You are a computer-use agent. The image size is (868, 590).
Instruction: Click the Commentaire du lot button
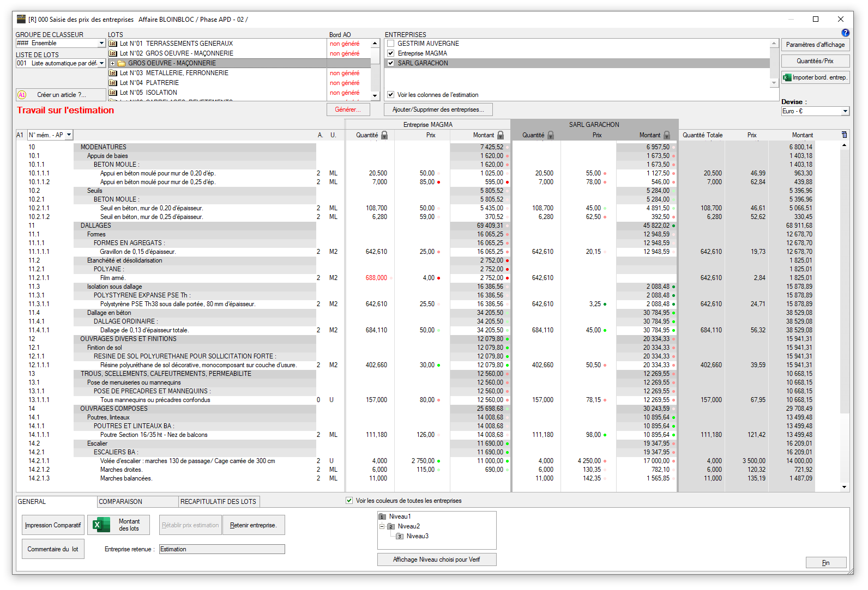(x=53, y=549)
